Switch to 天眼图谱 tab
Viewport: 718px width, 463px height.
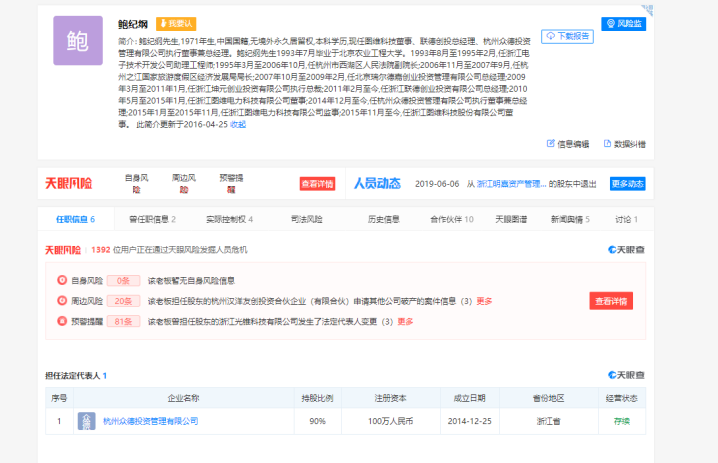tap(511, 219)
